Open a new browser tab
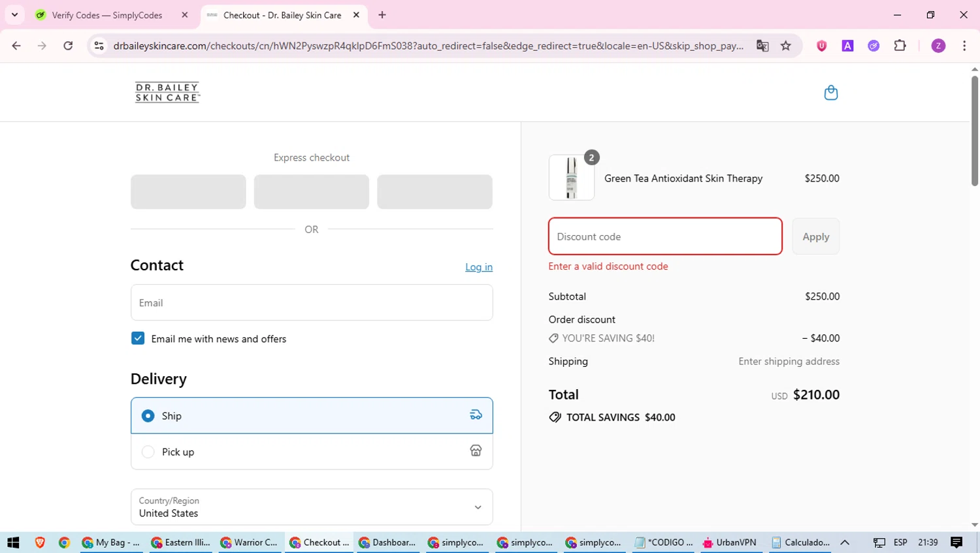This screenshot has height=553, width=980. pyautogui.click(x=382, y=15)
